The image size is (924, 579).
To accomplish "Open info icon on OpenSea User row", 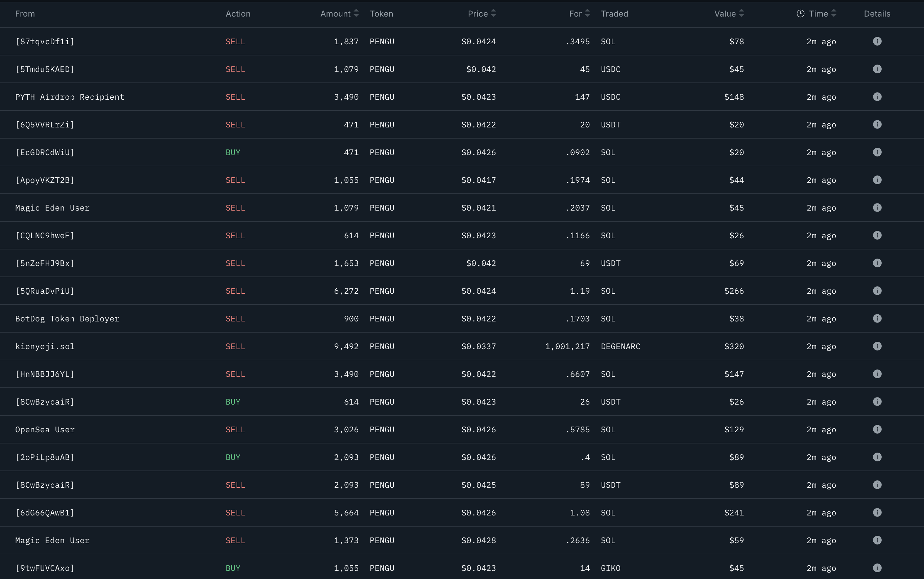I will (877, 429).
